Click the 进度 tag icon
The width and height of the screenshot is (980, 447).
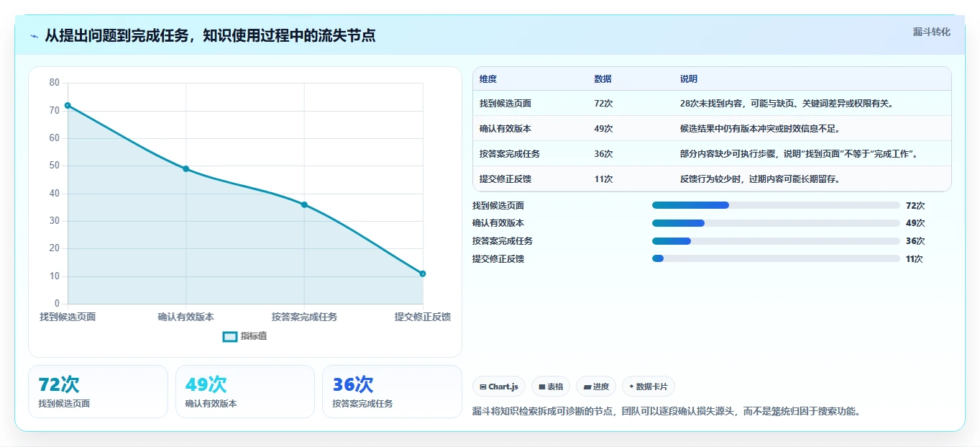pyautogui.click(x=587, y=387)
